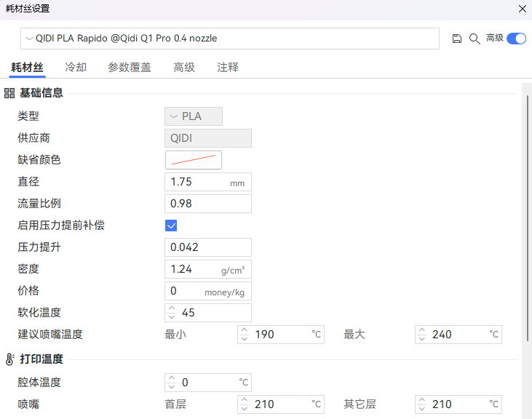The width and height of the screenshot is (532, 419).
Task: Pick the 缺省颜色 color swatch
Action: coord(194,160)
